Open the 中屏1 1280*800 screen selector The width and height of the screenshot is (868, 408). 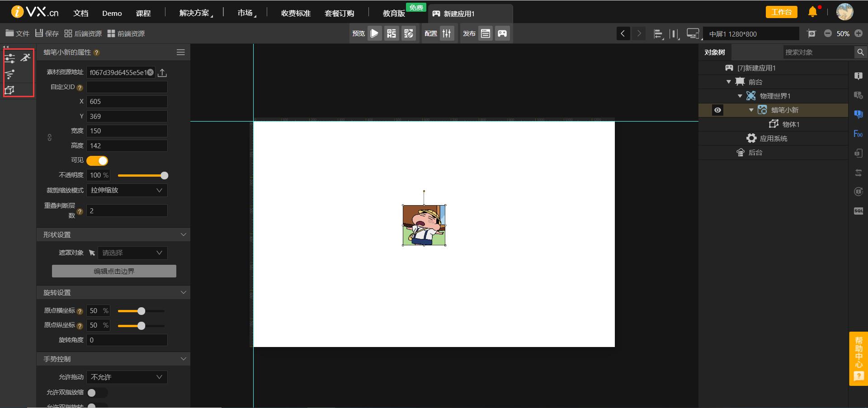751,34
